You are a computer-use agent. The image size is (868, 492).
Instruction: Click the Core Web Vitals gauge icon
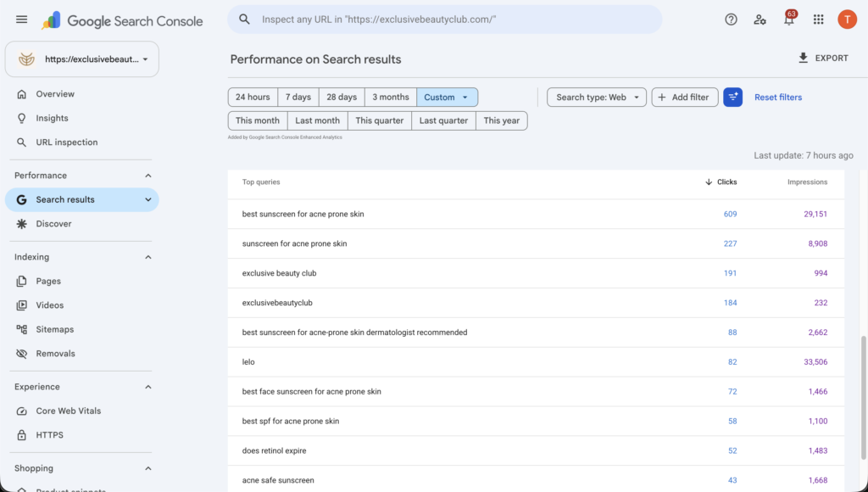pyautogui.click(x=21, y=411)
